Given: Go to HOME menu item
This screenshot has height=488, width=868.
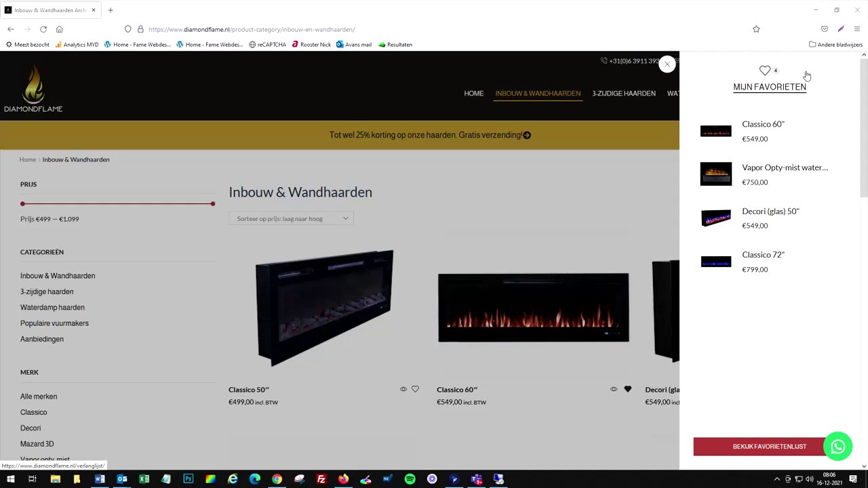Looking at the screenshot, I should (473, 94).
